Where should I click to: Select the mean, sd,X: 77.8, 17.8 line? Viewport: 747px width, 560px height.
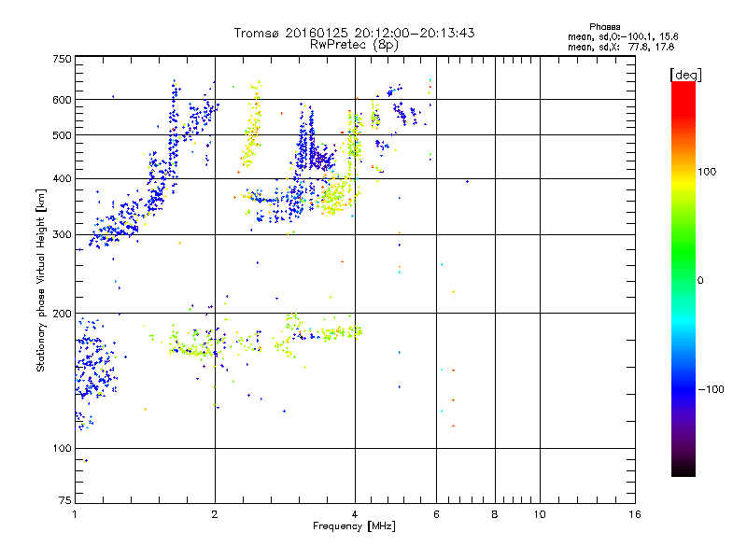[x=621, y=47]
